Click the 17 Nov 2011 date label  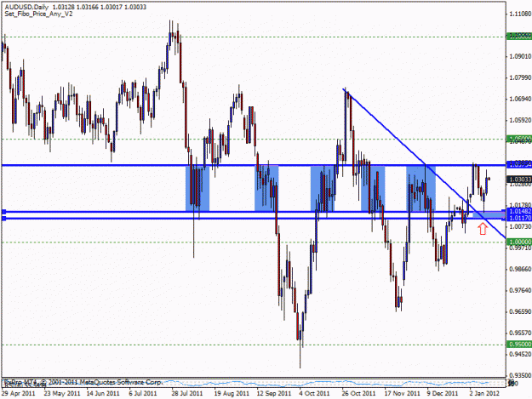pos(402,393)
